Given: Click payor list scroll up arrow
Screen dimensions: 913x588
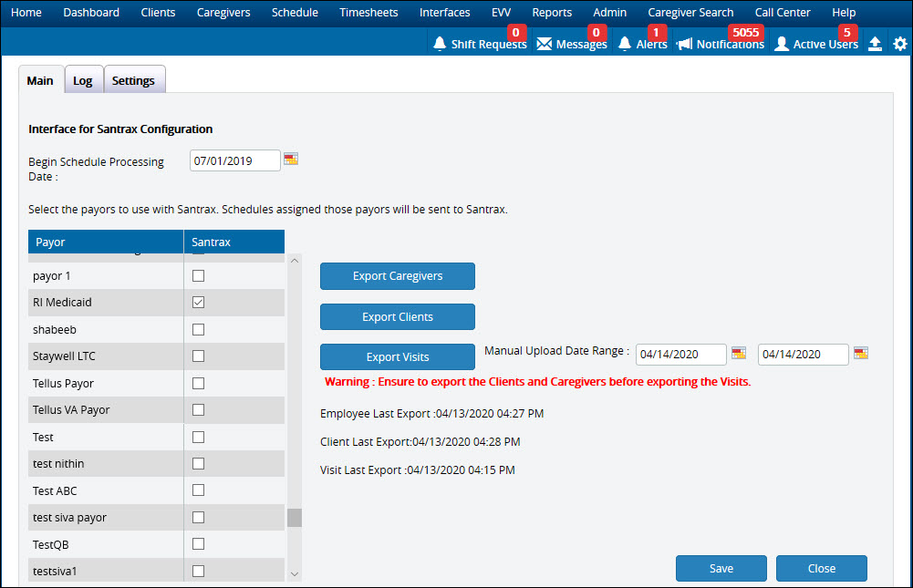Looking at the screenshot, I should tap(295, 261).
